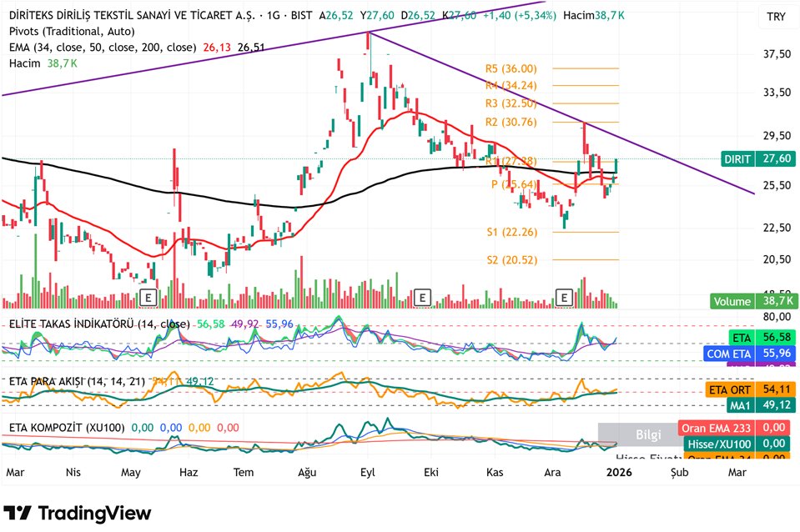Click the MA1 49,12 value label

point(762,405)
